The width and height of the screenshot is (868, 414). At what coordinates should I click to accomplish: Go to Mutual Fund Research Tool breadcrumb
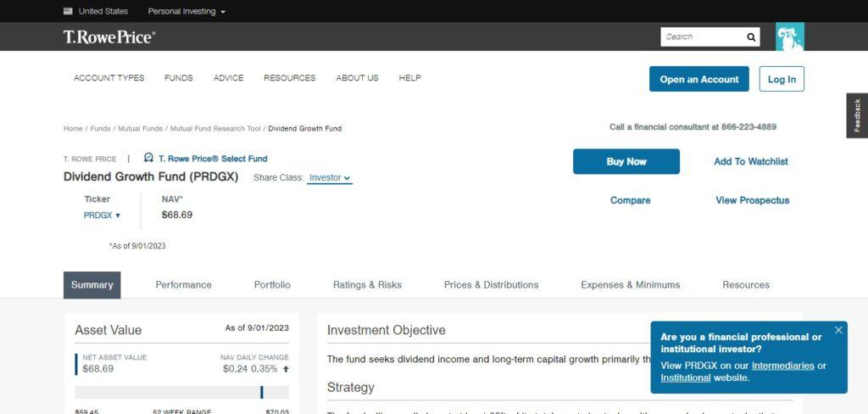215,129
